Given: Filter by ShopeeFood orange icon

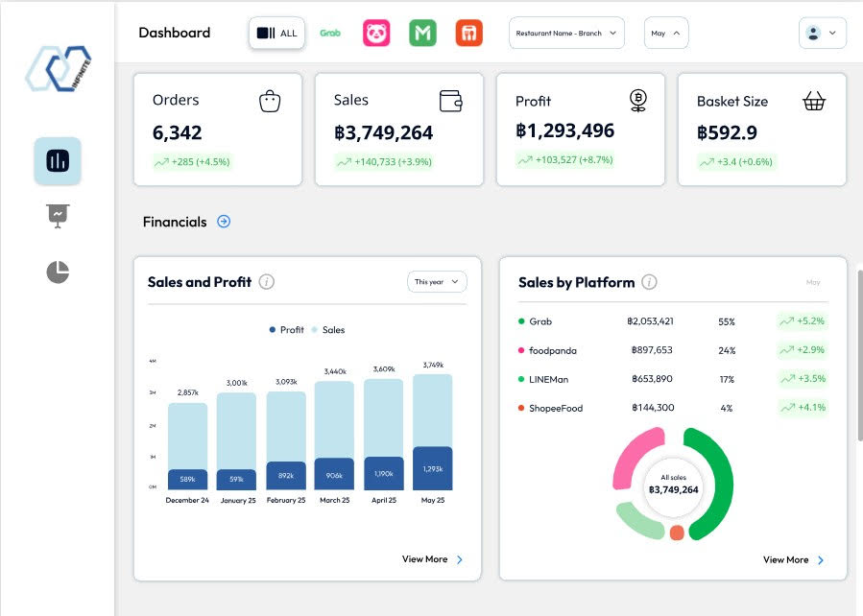Looking at the screenshot, I should click(x=468, y=34).
